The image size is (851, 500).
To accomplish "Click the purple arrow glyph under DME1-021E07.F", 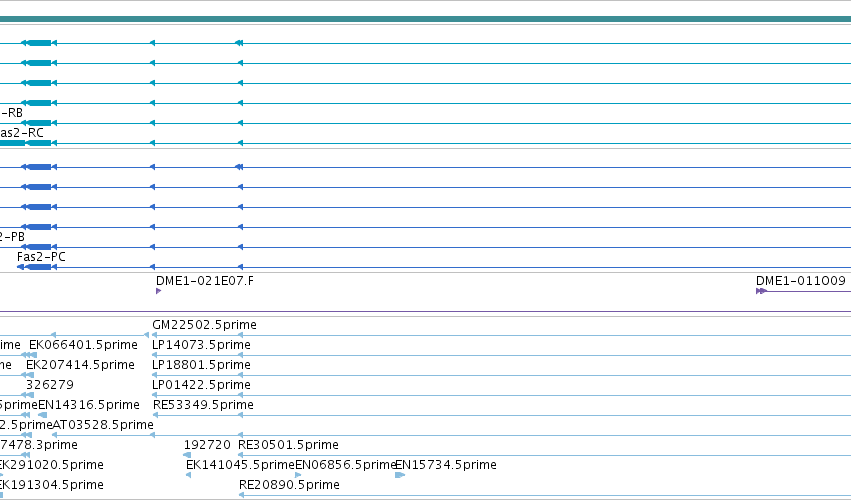I will [158, 291].
